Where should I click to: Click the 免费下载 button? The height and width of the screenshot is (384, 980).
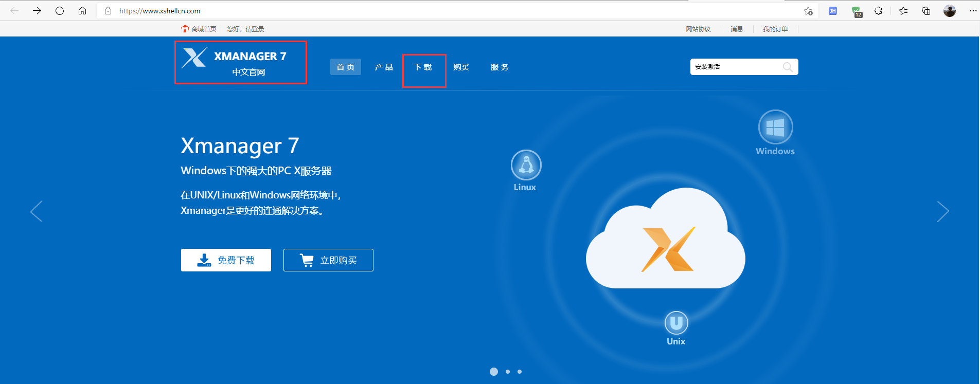[x=226, y=260]
